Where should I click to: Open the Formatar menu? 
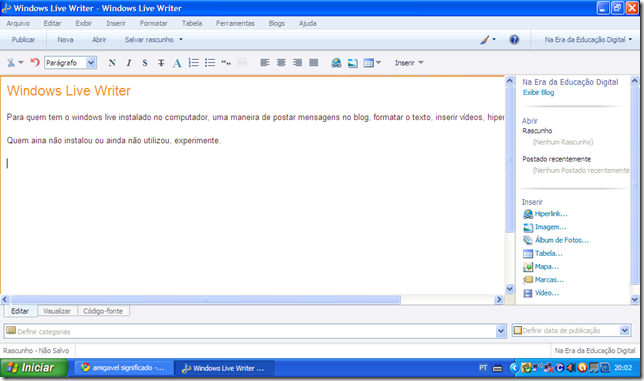[154, 23]
